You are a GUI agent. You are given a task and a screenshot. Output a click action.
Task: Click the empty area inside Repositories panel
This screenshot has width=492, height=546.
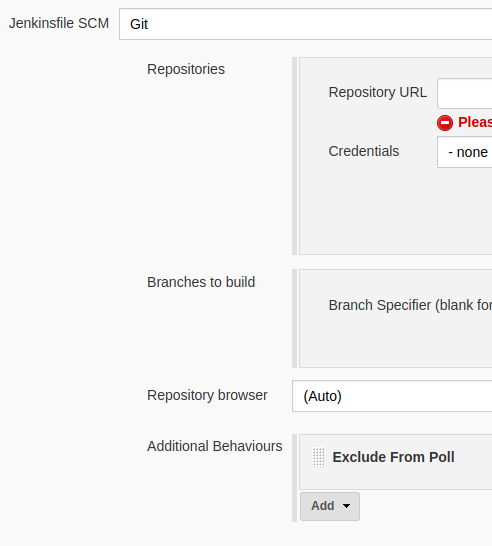click(x=396, y=212)
